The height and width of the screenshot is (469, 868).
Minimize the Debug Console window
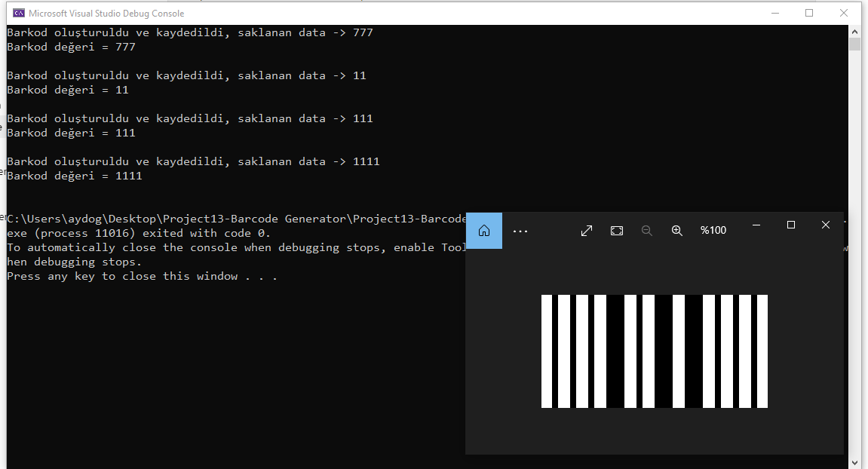pos(775,13)
